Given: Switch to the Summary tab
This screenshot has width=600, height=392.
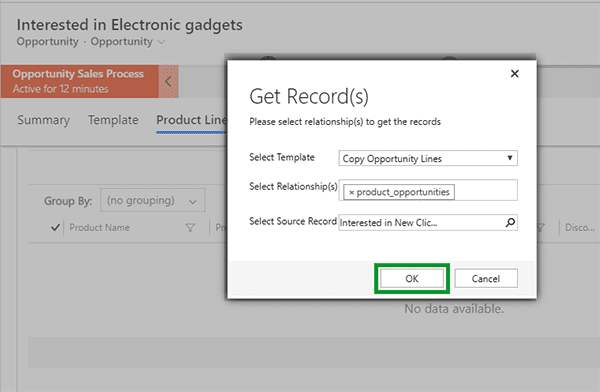Looking at the screenshot, I should click(44, 120).
